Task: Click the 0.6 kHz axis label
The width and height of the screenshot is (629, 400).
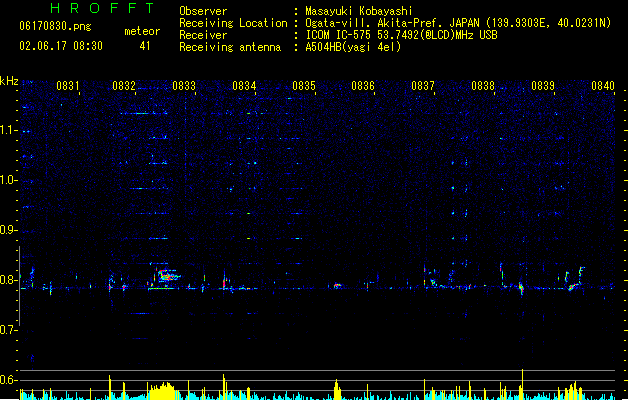Action: (8, 380)
